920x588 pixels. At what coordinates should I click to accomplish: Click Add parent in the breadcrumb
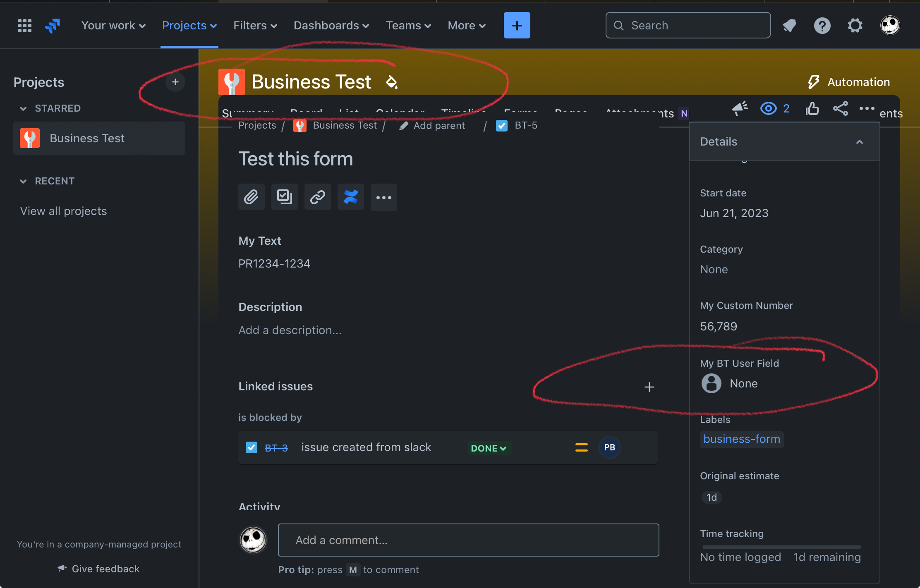point(439,125)
